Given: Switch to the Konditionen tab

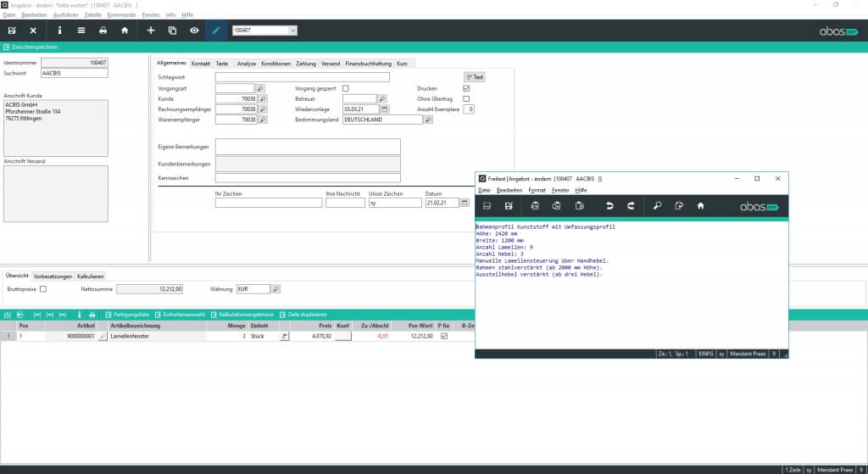Looking at the screenshot, I should coord(275,64).
